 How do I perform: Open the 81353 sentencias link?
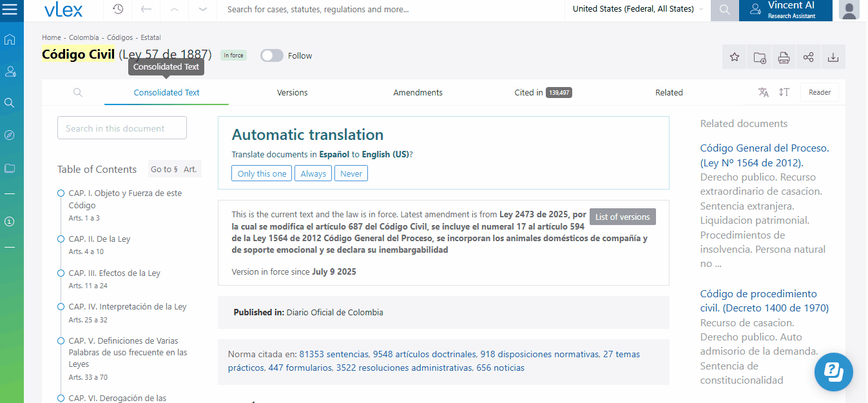(x=334, y=354)
